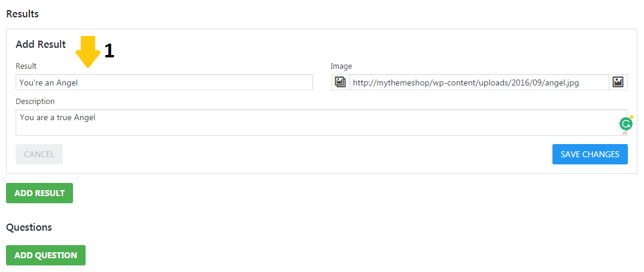The image size is (644, 272).
Task: Click the yellow Grammarly notification dot
Action: (x=631, y=117)
